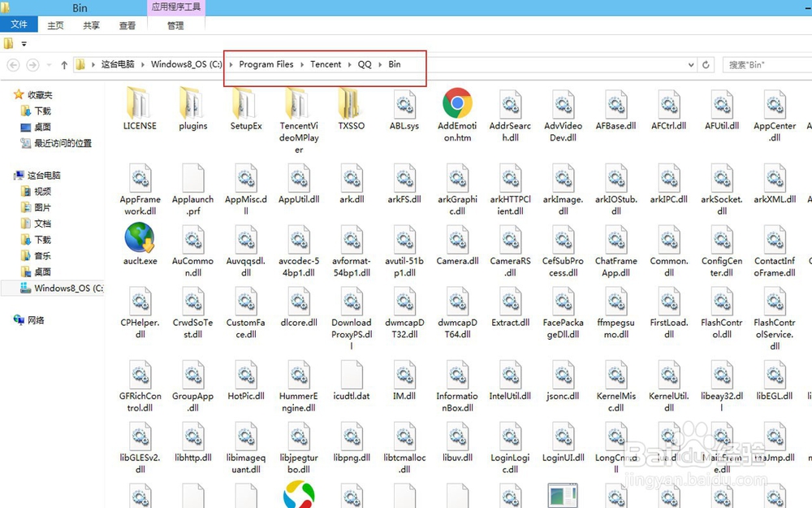Select the IM.dll file
The height and width of the screenshot is (508, 812).
[x=404, y=380]
